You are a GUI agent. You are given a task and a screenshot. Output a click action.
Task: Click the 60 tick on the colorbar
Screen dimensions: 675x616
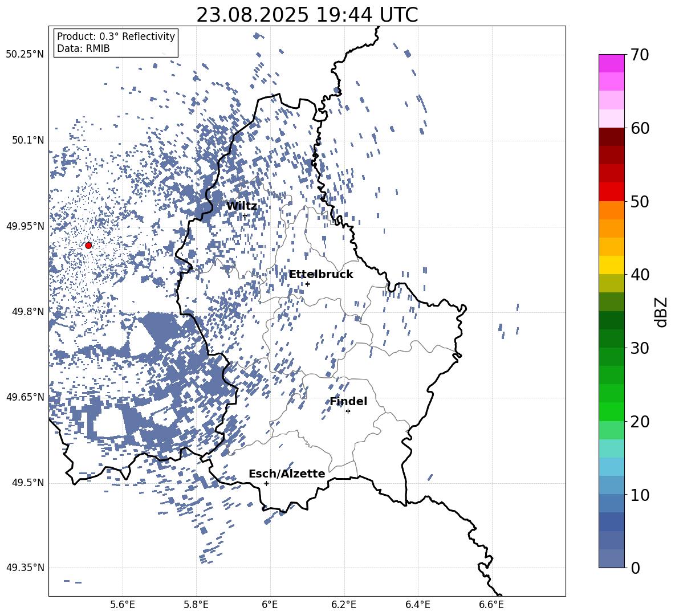(x=639, y=128)
